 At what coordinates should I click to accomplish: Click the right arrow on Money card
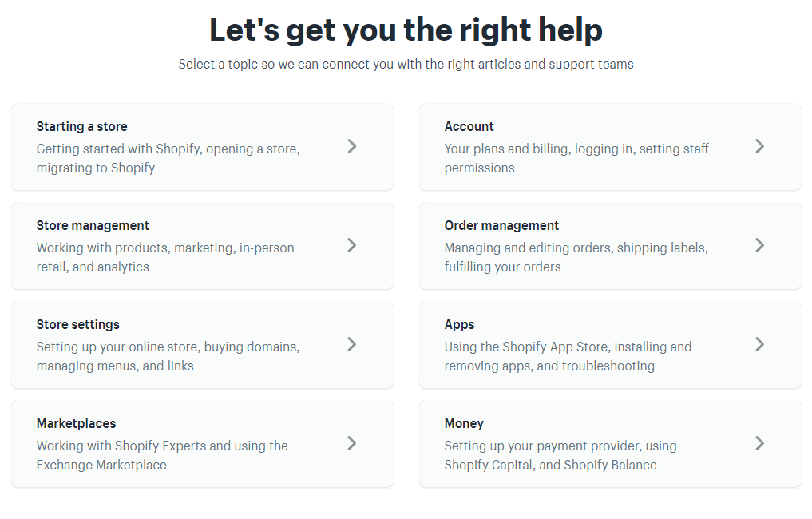click(760, 444)
